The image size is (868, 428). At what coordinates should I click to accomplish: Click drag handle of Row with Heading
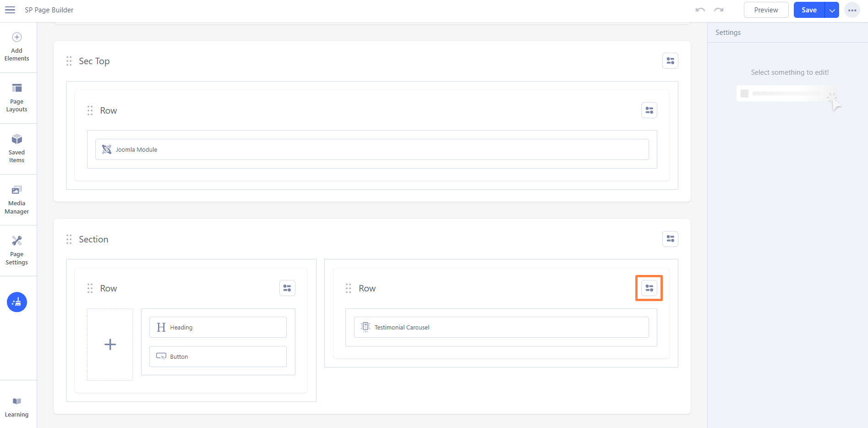coord(90,288)
